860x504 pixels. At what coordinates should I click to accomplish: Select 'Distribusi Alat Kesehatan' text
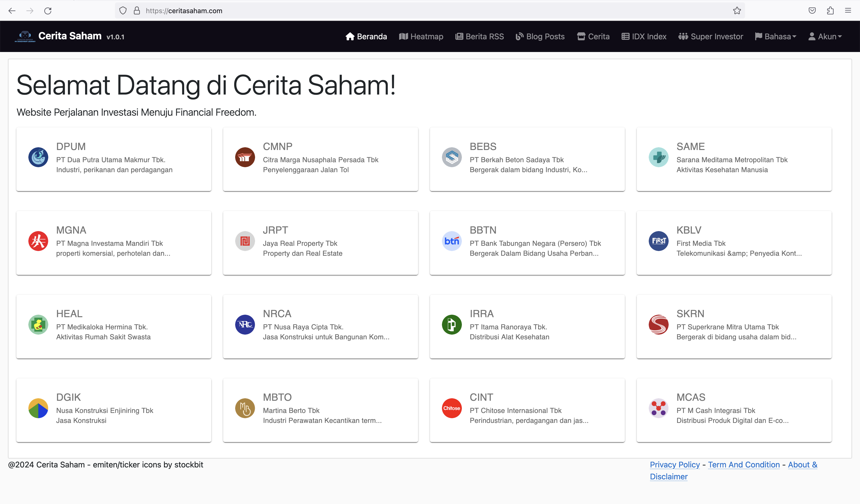pos(510,337)
